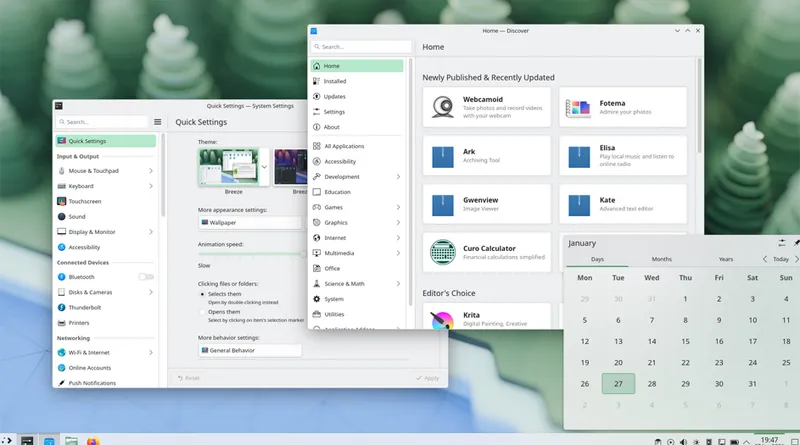This screenshot has width=800, height=445.
Task: Click the Education category icon
Action: (x=316, y=192)
